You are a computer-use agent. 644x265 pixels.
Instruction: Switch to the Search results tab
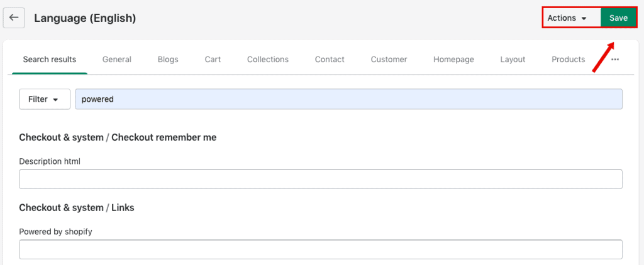click(x=50, y=60)
